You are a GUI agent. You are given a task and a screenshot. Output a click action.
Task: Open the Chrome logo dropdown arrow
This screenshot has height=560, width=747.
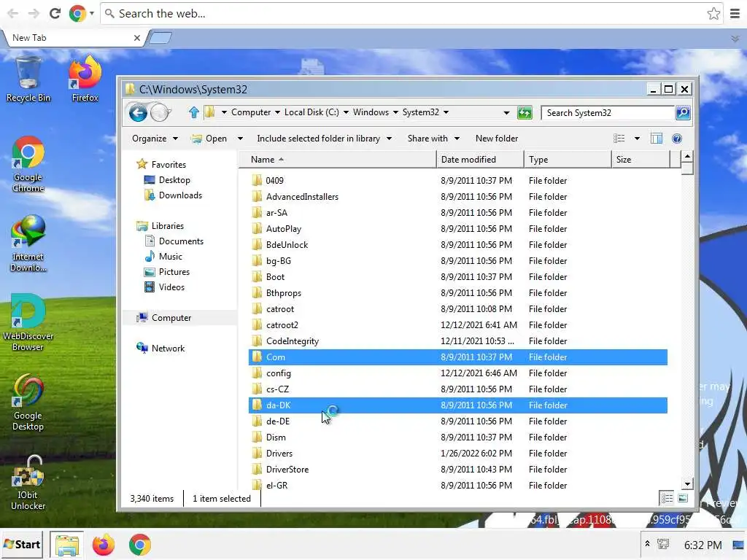(x=91, y=13)
